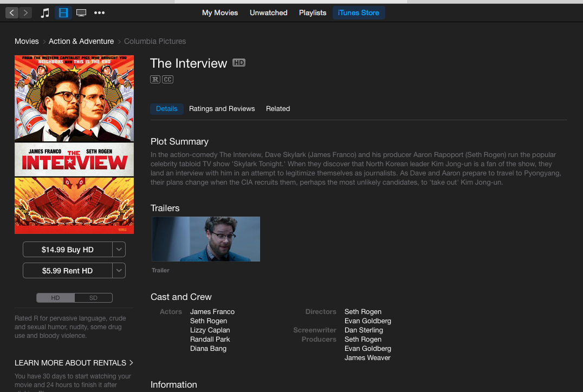The width and height of the screenshot is (583, 392).
Task: Expand the Rent HD dropdown arrow
Action: (119, 271)
